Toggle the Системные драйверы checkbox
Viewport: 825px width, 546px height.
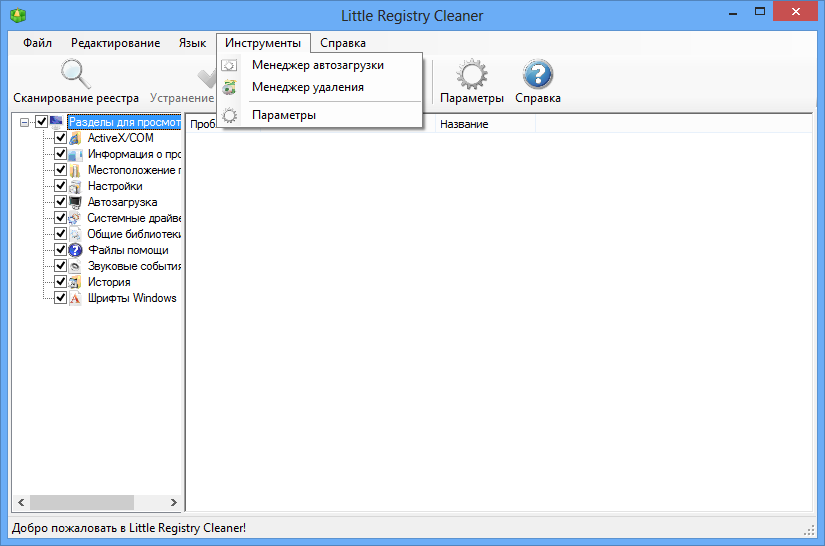coord(61,218)
